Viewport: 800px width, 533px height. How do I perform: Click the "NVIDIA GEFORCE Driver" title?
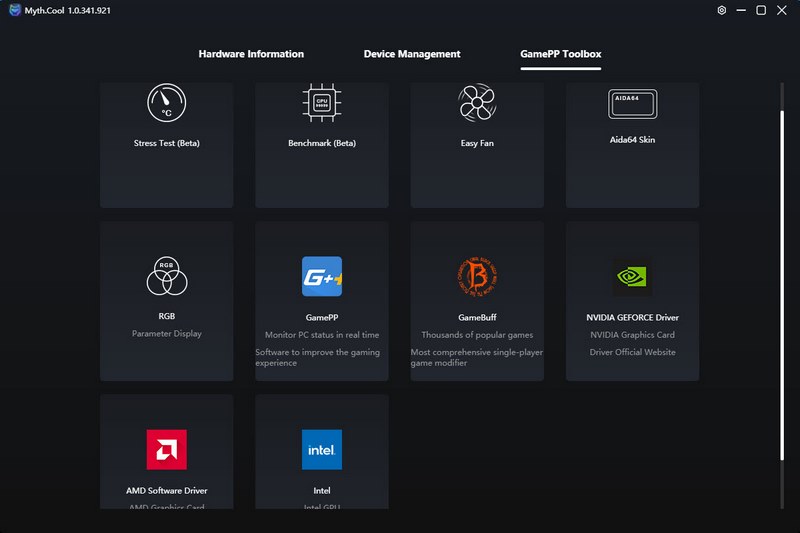tap(632, 318)
